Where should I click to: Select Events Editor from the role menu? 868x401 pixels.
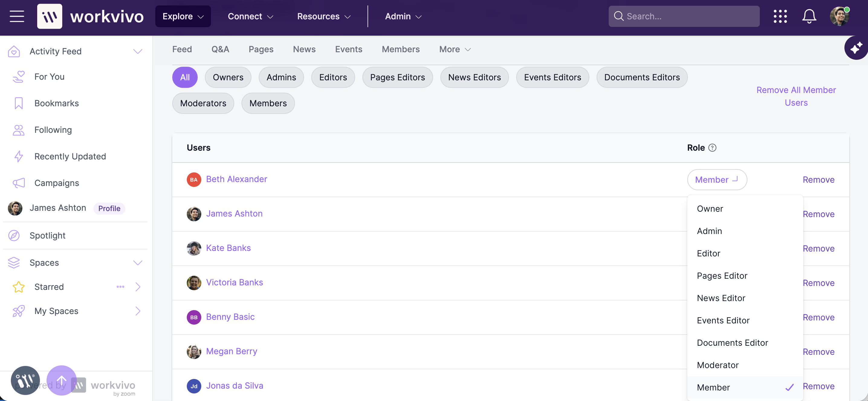(745, 320)
